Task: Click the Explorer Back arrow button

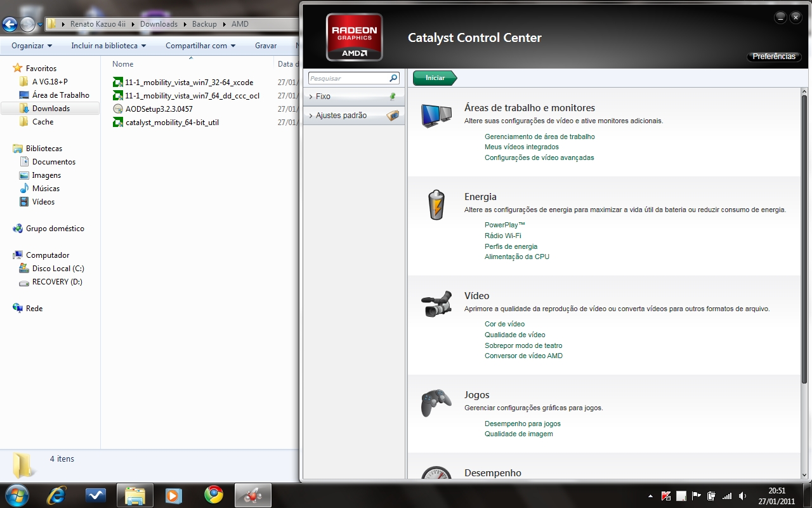Action: pos(10,24)
